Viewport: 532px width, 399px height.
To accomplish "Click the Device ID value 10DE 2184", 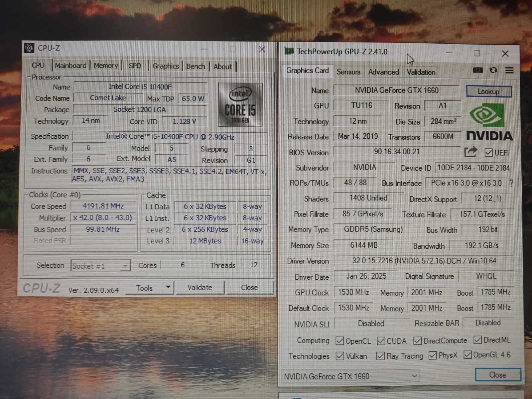I will pyautogui.click(x=473, y=168).
